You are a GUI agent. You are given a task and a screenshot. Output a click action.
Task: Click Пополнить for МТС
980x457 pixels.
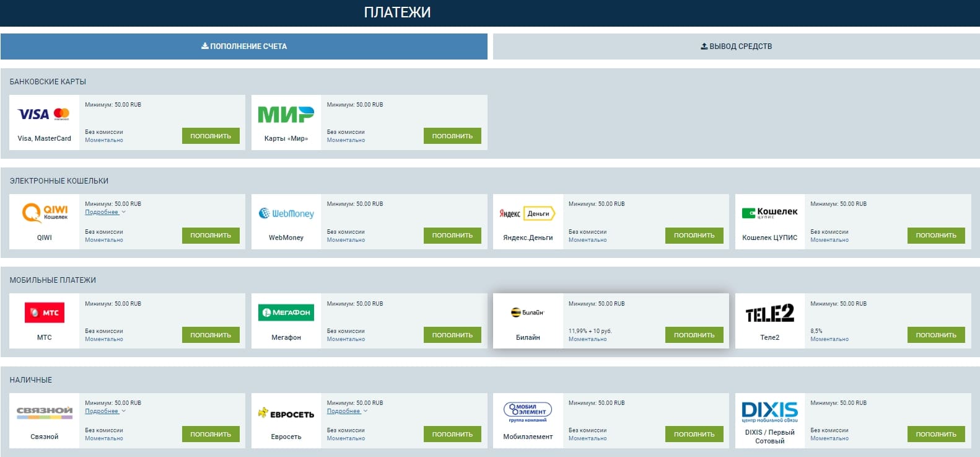[211, 335]
